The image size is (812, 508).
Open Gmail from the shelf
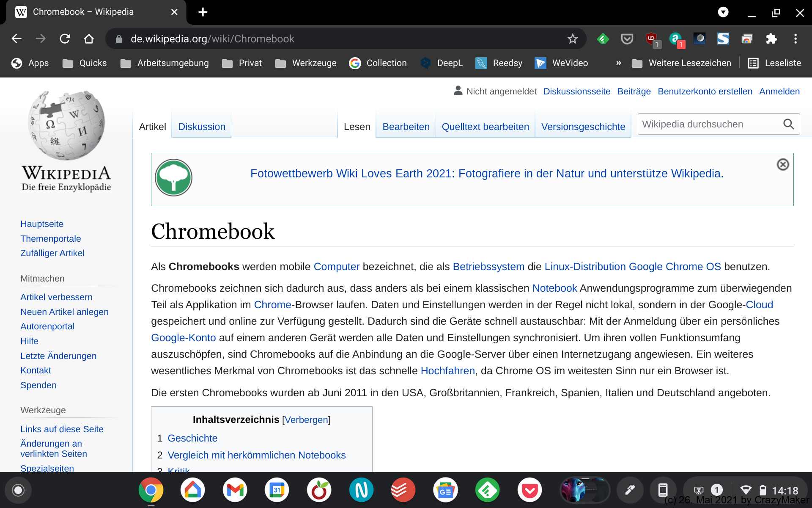click(x=235, y=490)
